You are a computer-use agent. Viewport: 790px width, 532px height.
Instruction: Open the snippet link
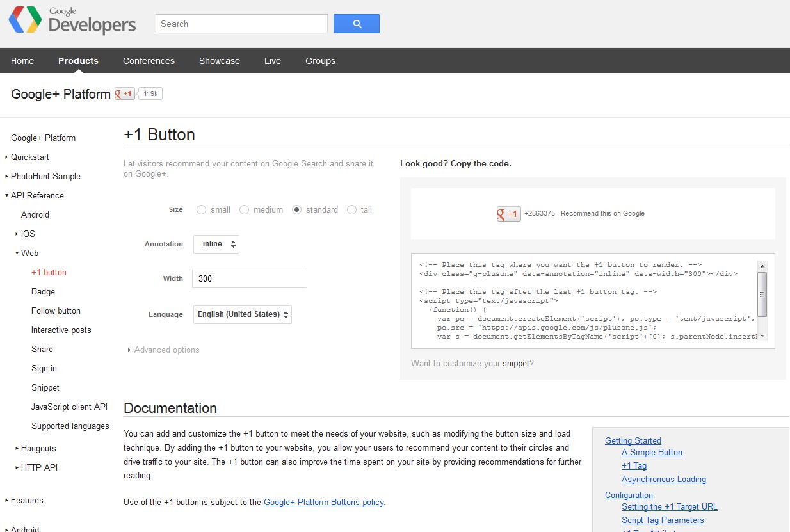tap(516, 363)
